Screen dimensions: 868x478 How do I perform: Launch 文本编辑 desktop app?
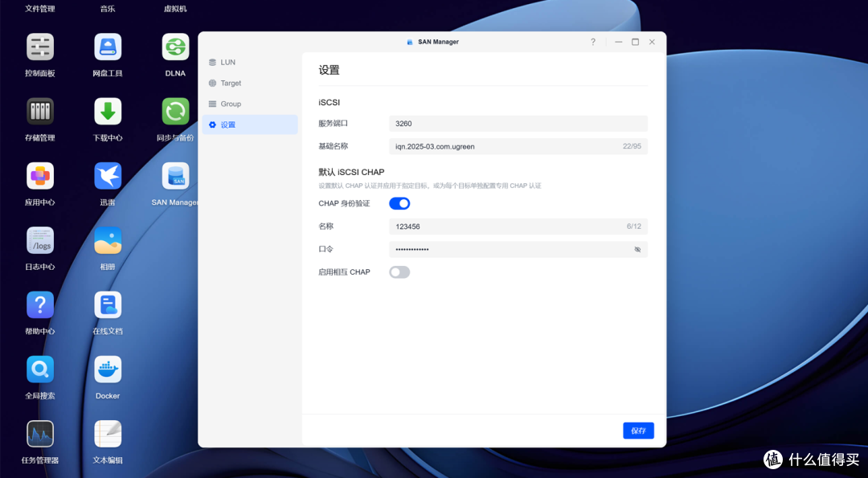click(x=108, y=434)
